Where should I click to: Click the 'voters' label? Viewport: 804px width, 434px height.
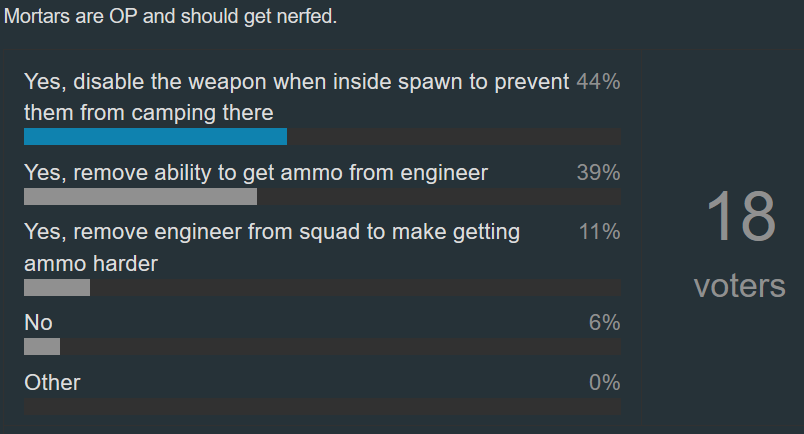click(739, 286)
